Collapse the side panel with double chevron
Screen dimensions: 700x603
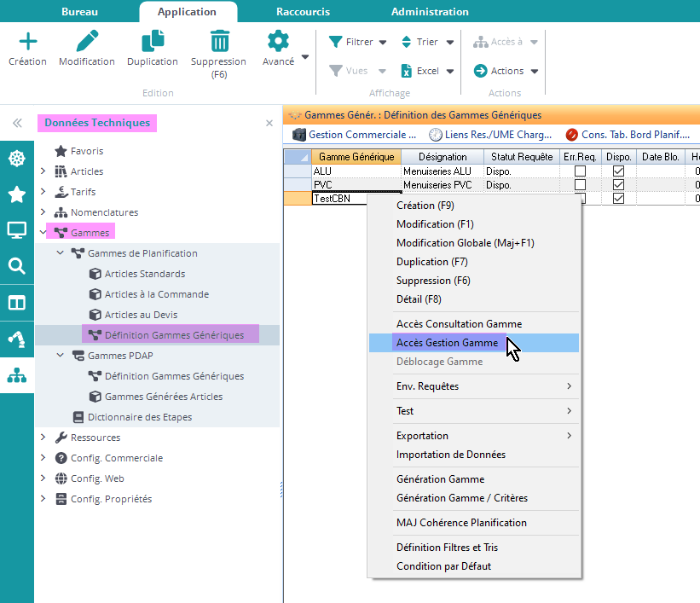point(16,123)
